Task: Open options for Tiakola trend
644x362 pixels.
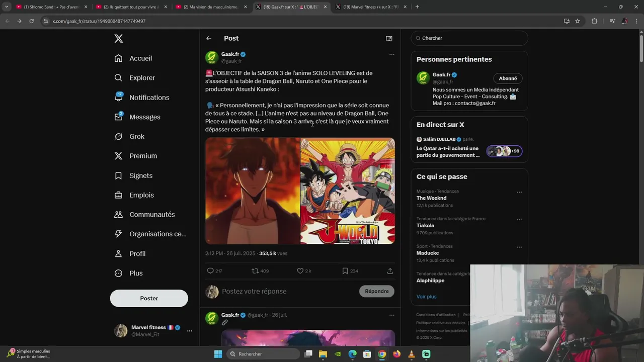Action: (x=519, y=220)
